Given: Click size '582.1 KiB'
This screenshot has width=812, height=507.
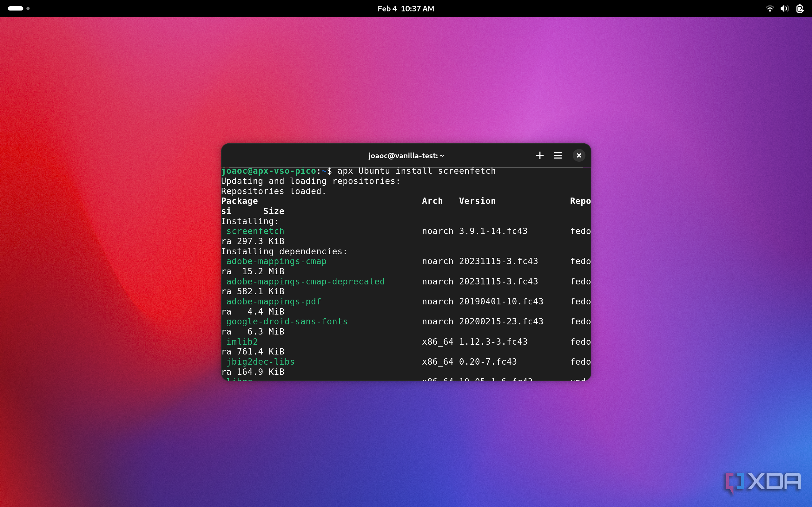Looking at the screenshot, I should click(x=261, y=291).
